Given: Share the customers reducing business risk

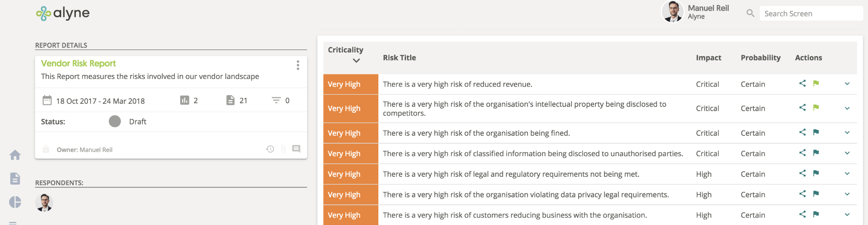Looking at the screenshot, I should pyautogui.click(x=802, y=214).
